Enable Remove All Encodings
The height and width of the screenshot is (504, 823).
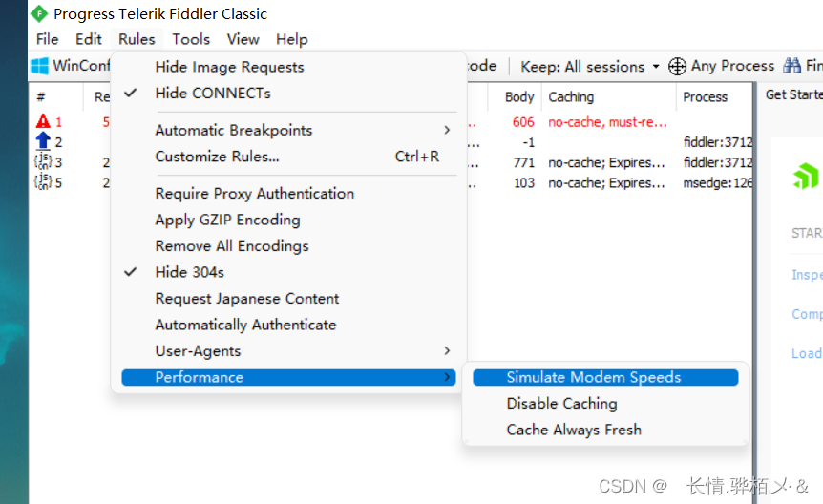(288, 245)
